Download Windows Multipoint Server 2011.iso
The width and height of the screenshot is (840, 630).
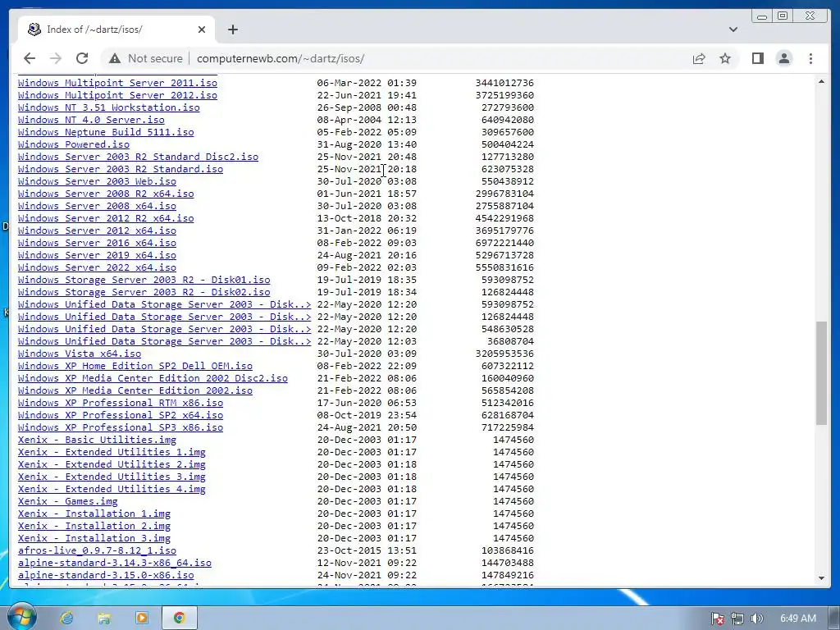[117, 83]
